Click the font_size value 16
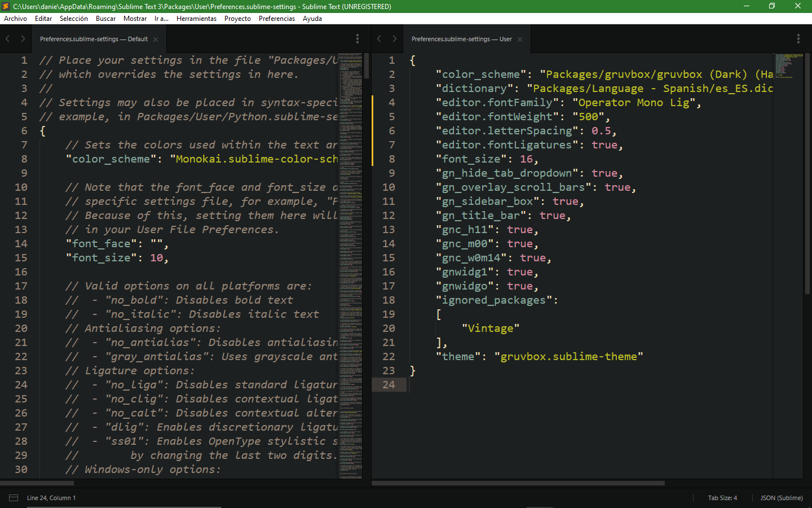The image size is (812, 508). coord(526,159)
